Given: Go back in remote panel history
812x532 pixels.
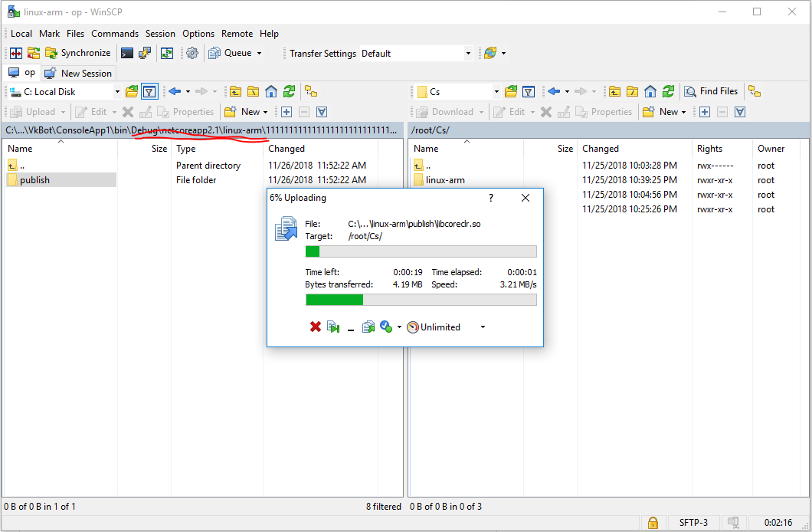Looking at the screenshot, I should click(554, 92).
